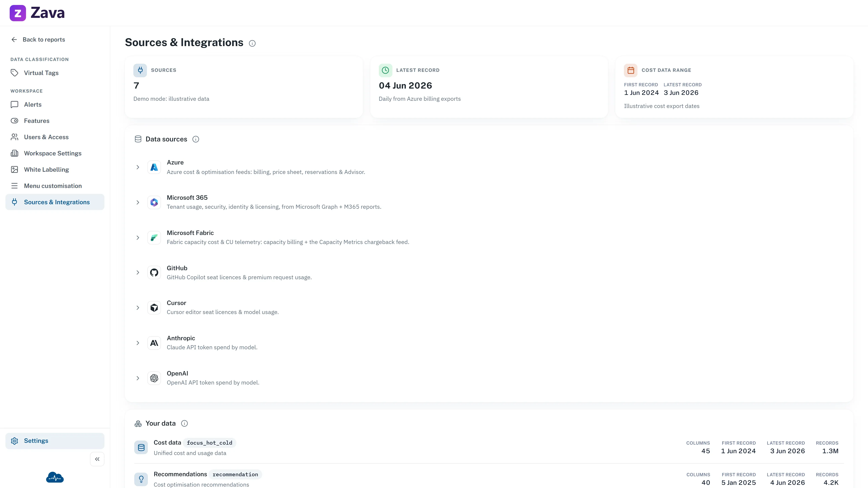Select Sources & Integrations menu item
The image size is (868, 488).
pyautogui.click(x=55, y=202)
